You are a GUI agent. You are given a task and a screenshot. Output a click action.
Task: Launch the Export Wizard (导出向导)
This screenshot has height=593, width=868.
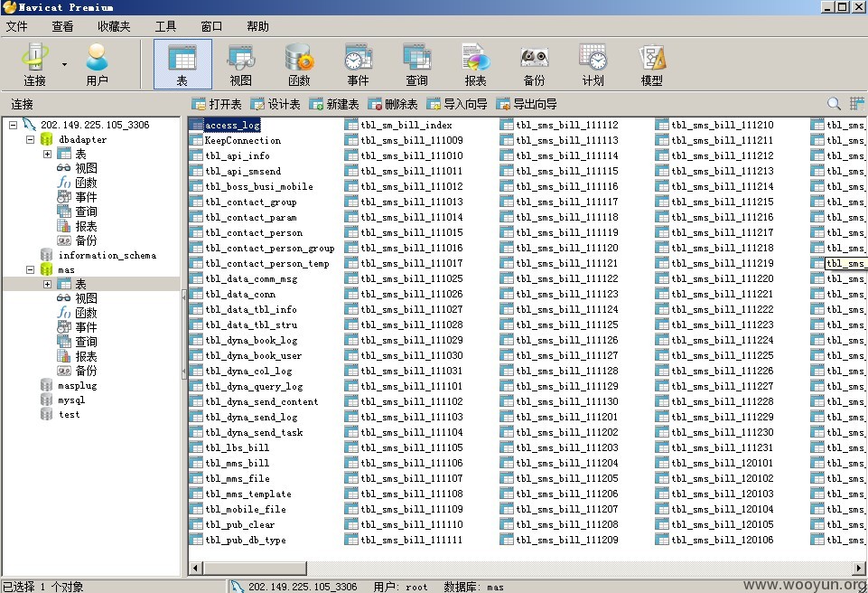click(527, 104)
